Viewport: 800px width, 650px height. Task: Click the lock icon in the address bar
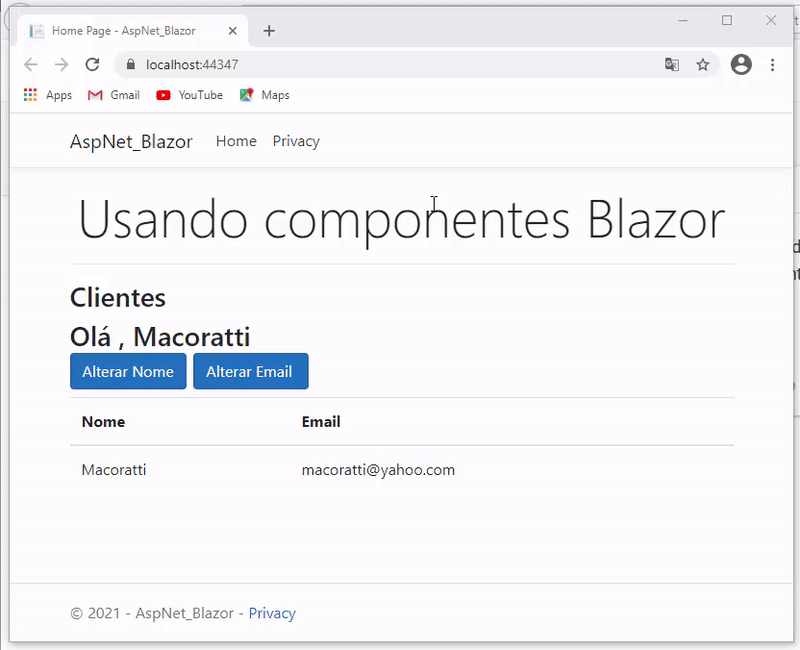(x=131, y=64)
